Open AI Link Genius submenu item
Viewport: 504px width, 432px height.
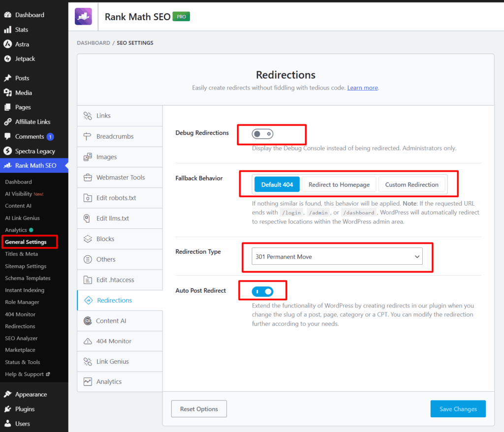(23, 218)
